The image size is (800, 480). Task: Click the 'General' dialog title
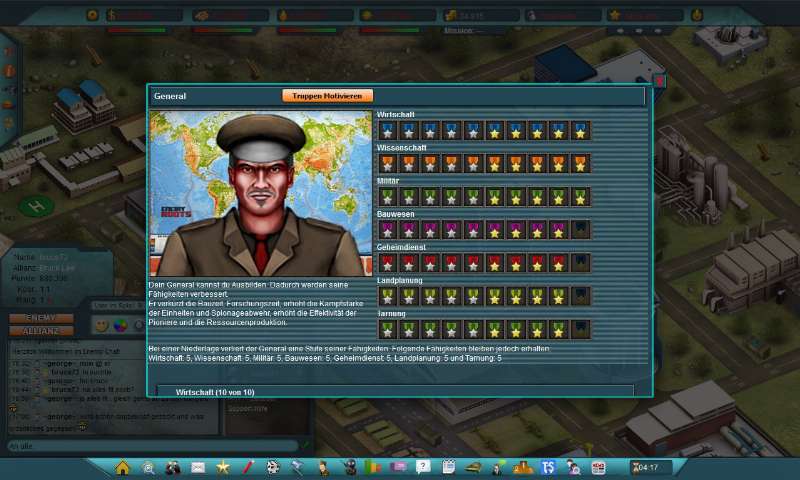[170, 96]
